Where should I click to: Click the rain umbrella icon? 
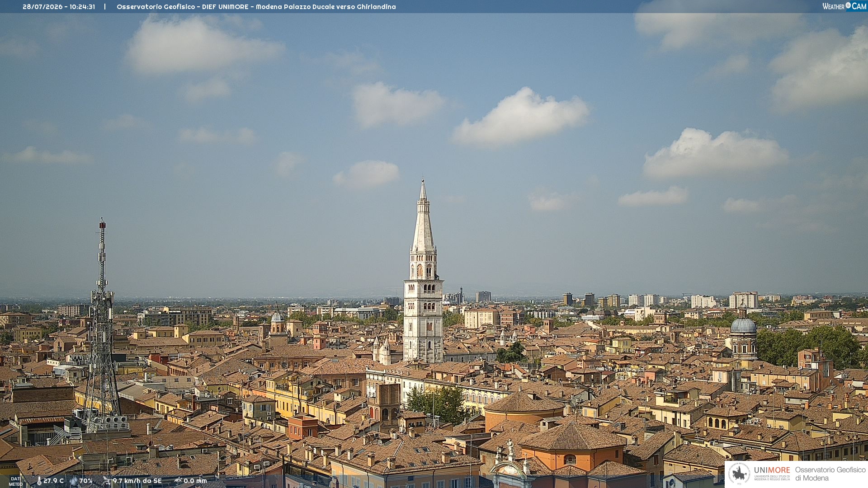(178, 481)
